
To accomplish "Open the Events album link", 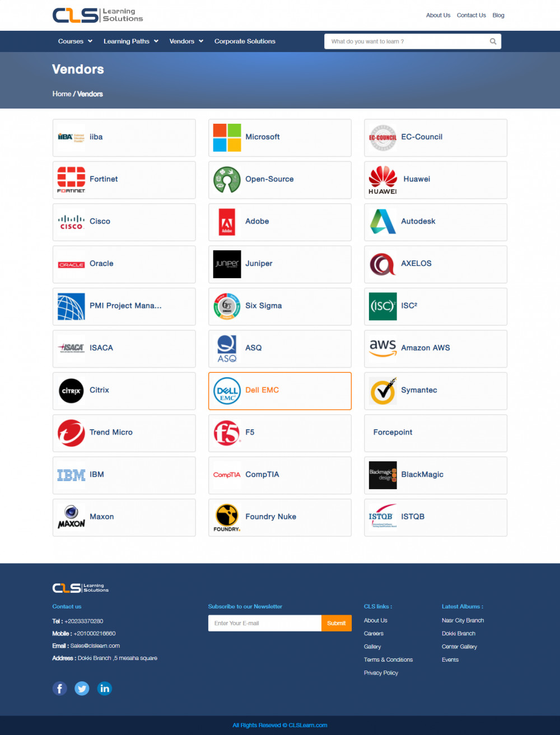I will tap(450, 660).
